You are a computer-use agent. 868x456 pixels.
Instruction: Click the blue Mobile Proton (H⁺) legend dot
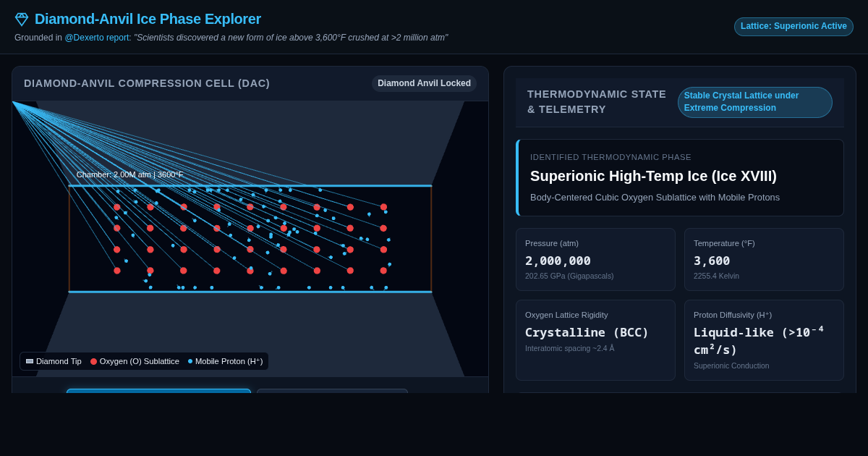point(190,361)
